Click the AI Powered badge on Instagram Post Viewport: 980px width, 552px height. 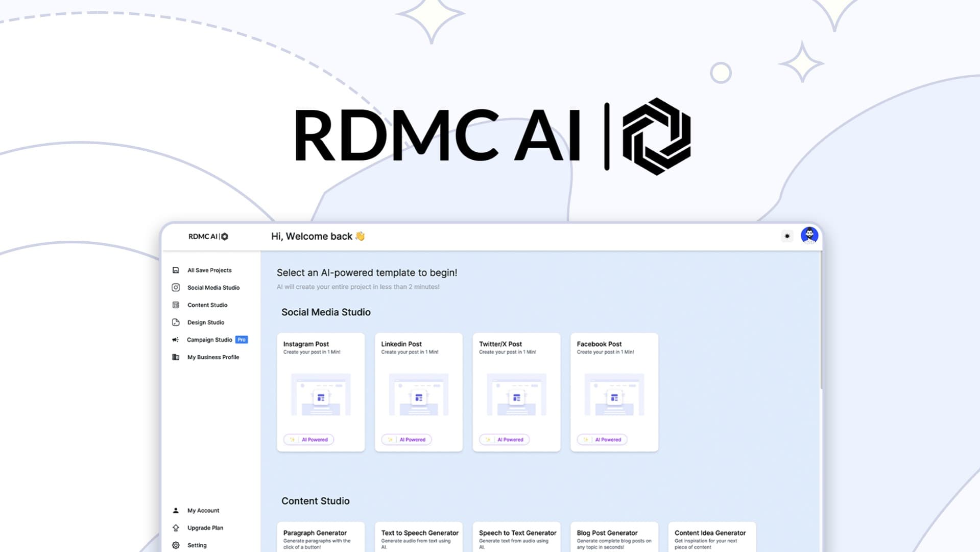point(308,440)
